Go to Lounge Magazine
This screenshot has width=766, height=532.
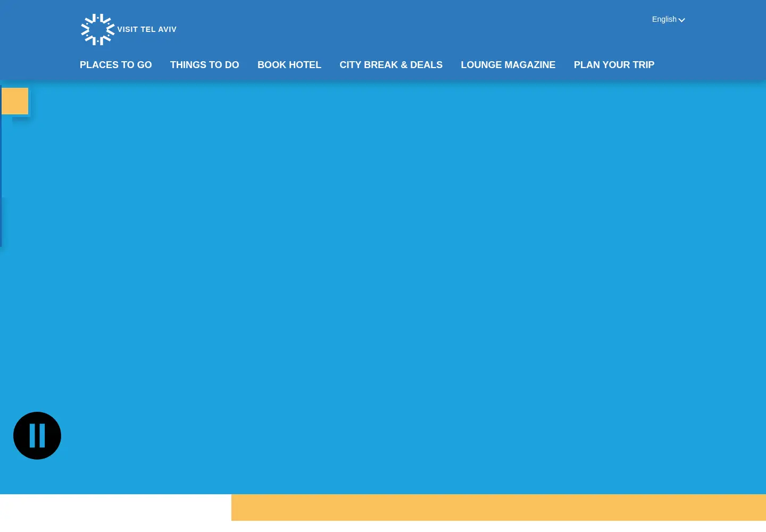508,65
